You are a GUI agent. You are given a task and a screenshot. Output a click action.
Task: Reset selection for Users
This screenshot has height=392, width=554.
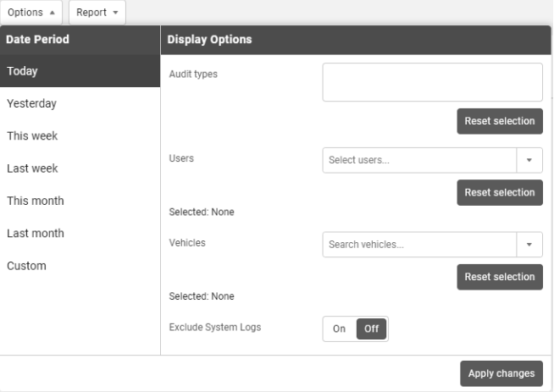(500, 192)
